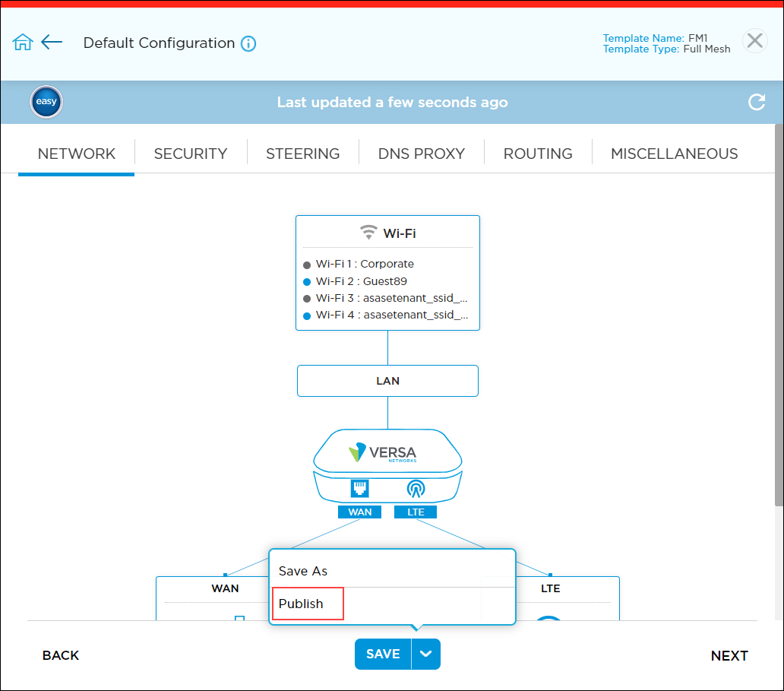The width and height of the screenshot is (784, 691).
Task: Open the Default Configuration info icon
Action: [x=248, y=44]
